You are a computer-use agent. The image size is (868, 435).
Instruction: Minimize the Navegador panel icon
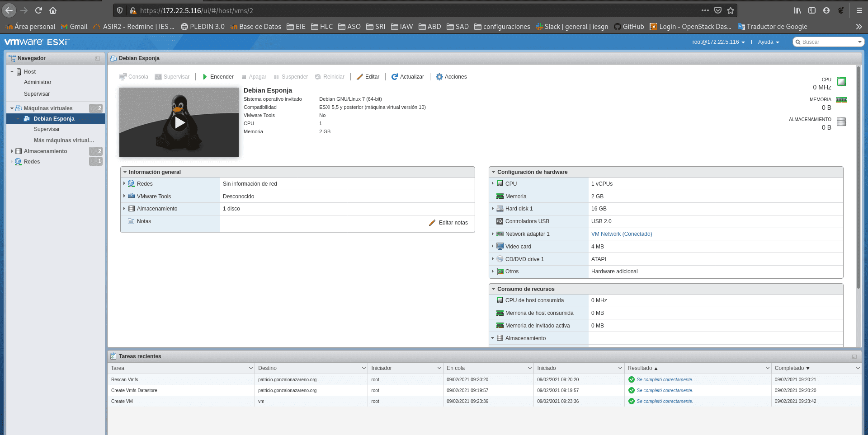coord(98,58)
